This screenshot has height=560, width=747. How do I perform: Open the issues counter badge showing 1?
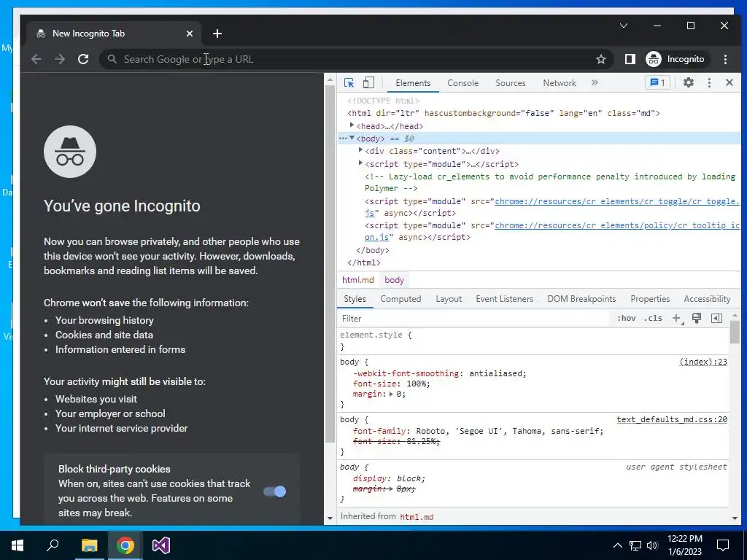coord(657,83)
